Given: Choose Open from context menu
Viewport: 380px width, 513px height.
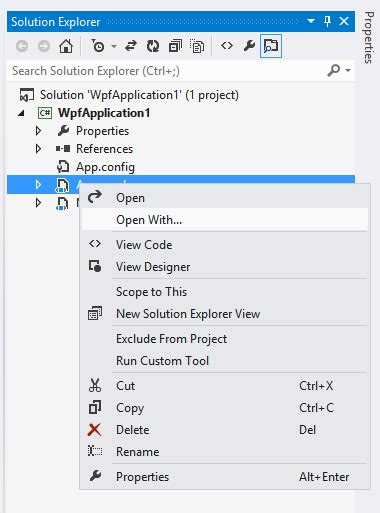Looking at the screenshot, I should click(225, 198).
